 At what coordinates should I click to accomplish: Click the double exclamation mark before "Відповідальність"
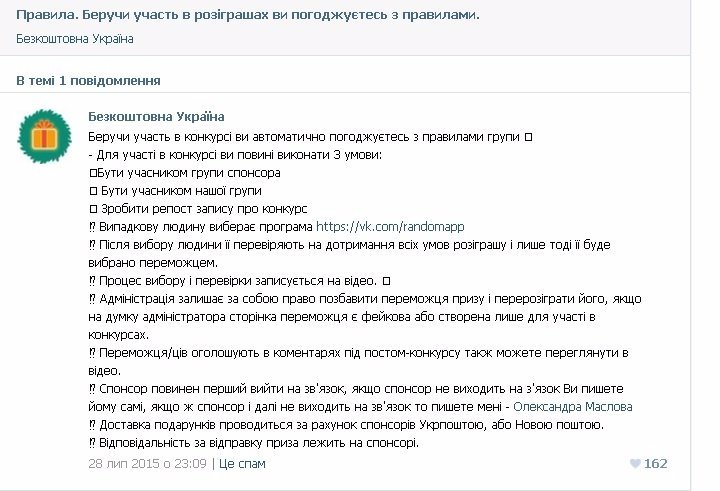coord(92,443)
